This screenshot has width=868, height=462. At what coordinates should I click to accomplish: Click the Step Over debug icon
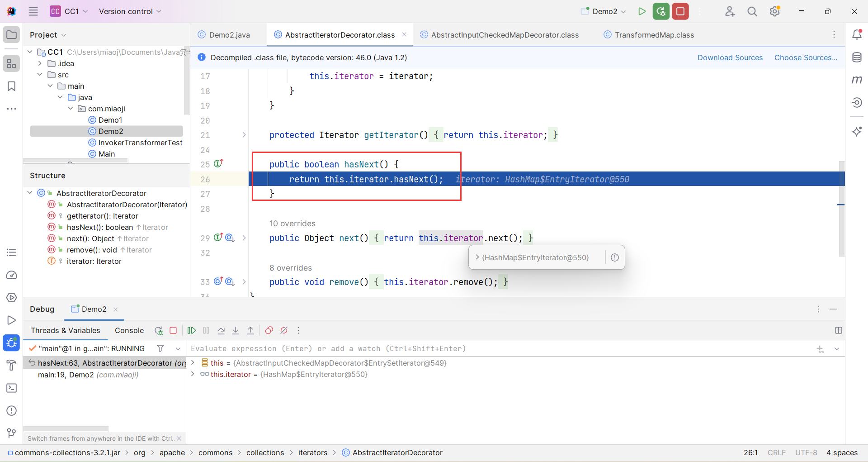[x=221, y=330]
